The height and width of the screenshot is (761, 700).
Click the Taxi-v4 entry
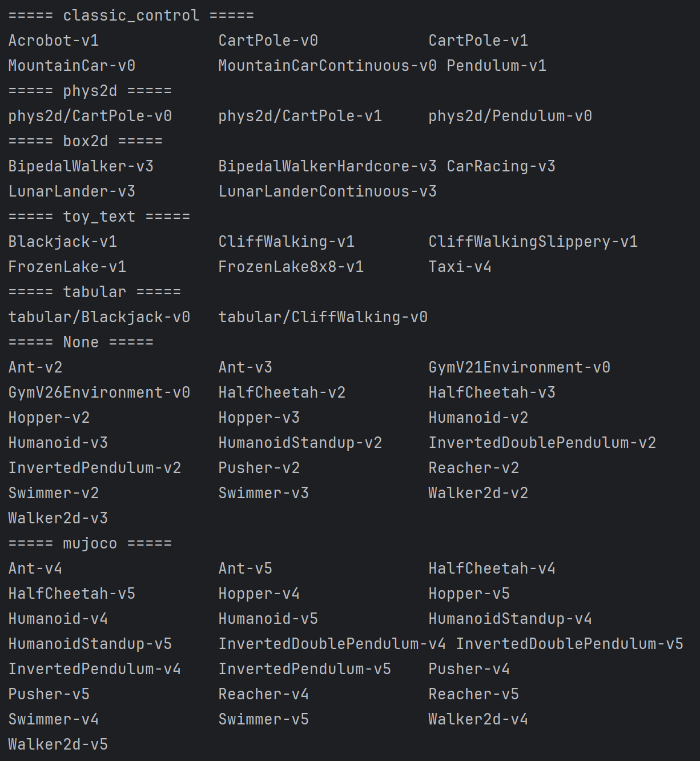coord(460,267)
